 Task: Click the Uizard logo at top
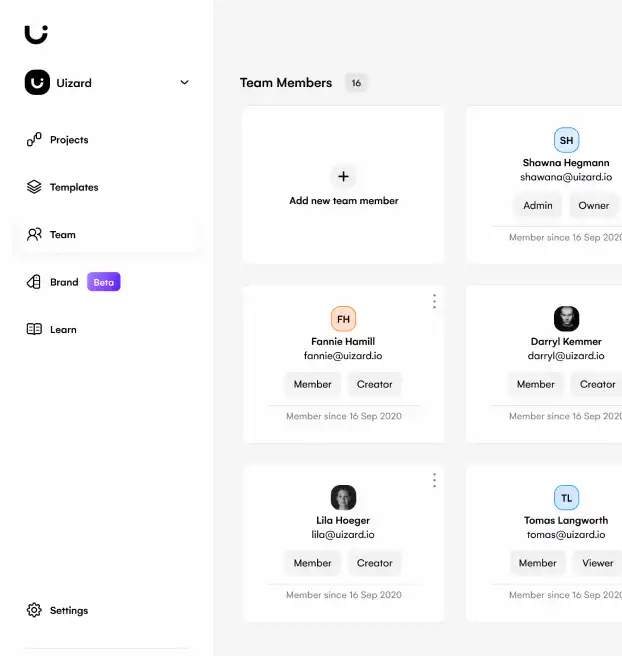click(x=36, y=33)
